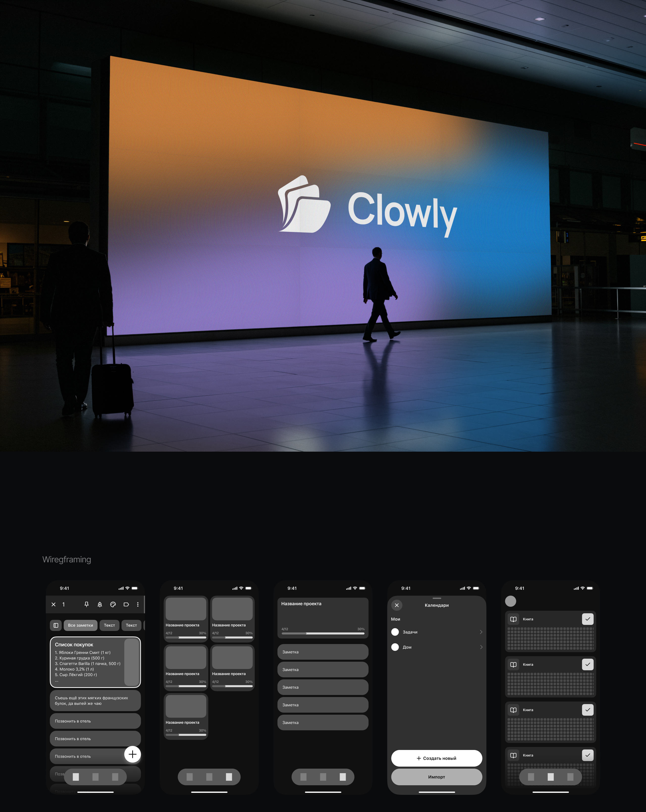The image size is (646, 812).
Task: Tap the first square icon in Заметка list screen bottom bar
Action: click(x=303, y=777)
